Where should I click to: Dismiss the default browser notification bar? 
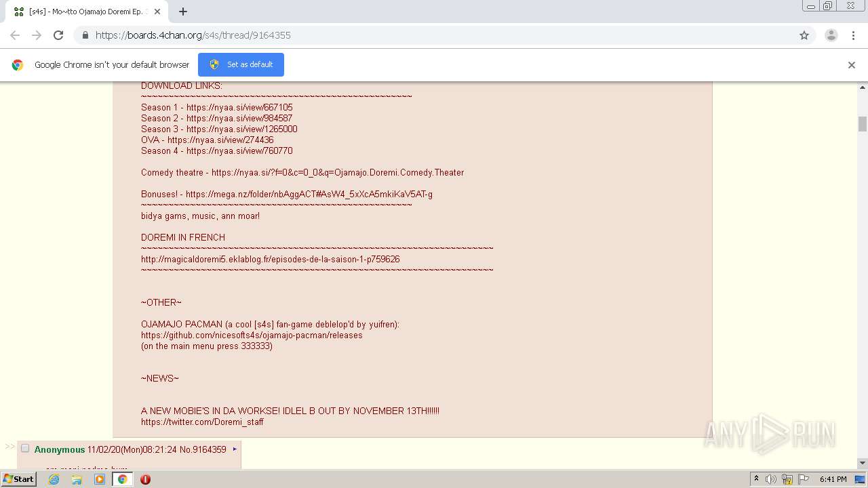point(852,65)
